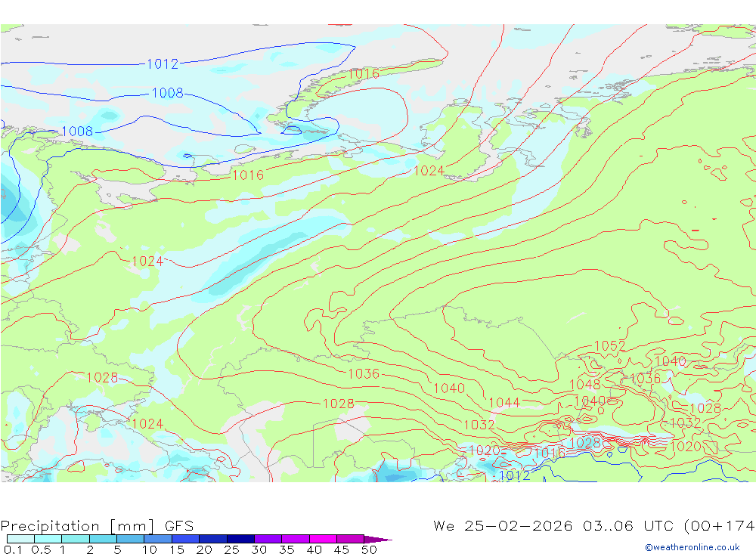Click the 25 legend tick value

pos(231,549)
